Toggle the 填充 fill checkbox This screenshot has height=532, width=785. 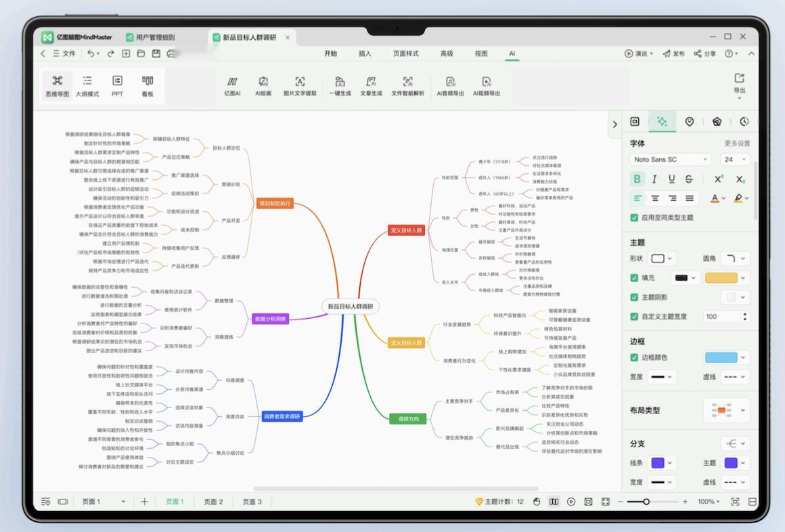634,278
